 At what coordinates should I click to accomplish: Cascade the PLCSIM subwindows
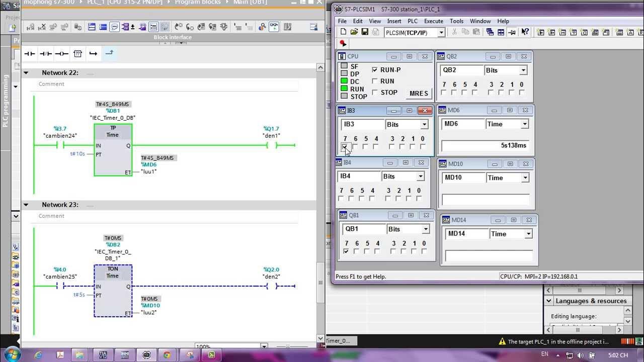tap(490, 32)
